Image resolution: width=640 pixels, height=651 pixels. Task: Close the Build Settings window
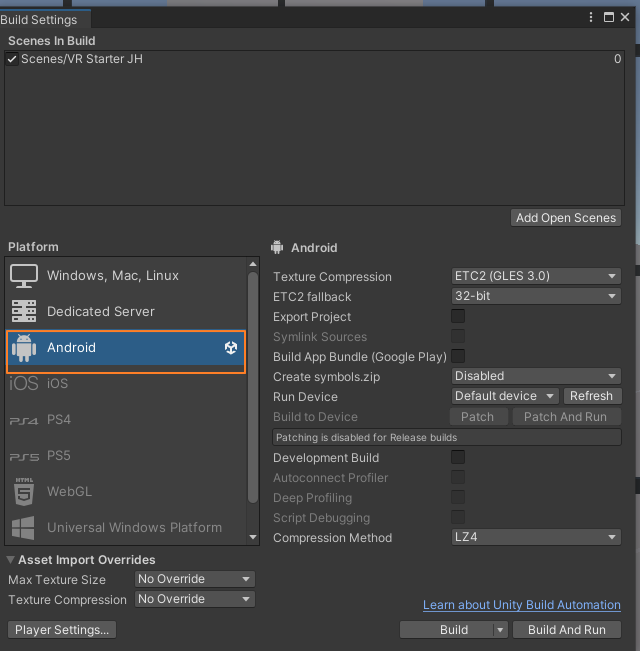(x=625, y=17)
